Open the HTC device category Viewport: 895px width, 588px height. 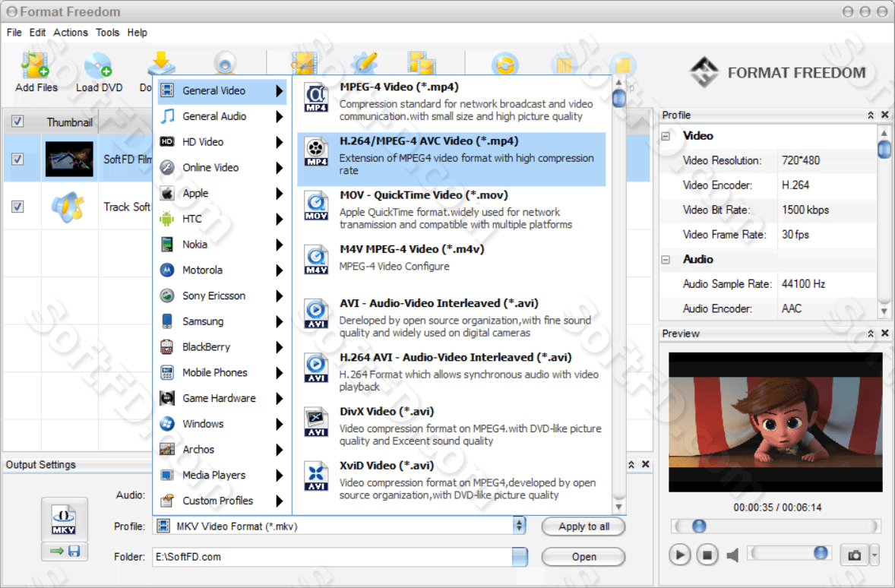click(222, 220)
